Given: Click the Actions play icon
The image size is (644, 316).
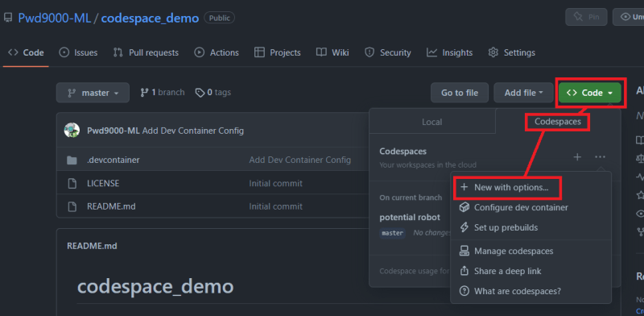Looking at the screenshot, I should tap(199, 52).
